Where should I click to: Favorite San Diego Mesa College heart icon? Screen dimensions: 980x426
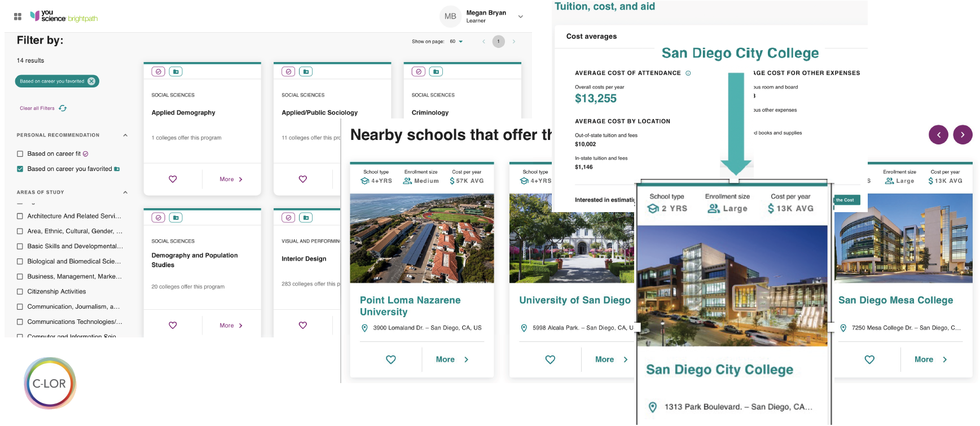869,359
